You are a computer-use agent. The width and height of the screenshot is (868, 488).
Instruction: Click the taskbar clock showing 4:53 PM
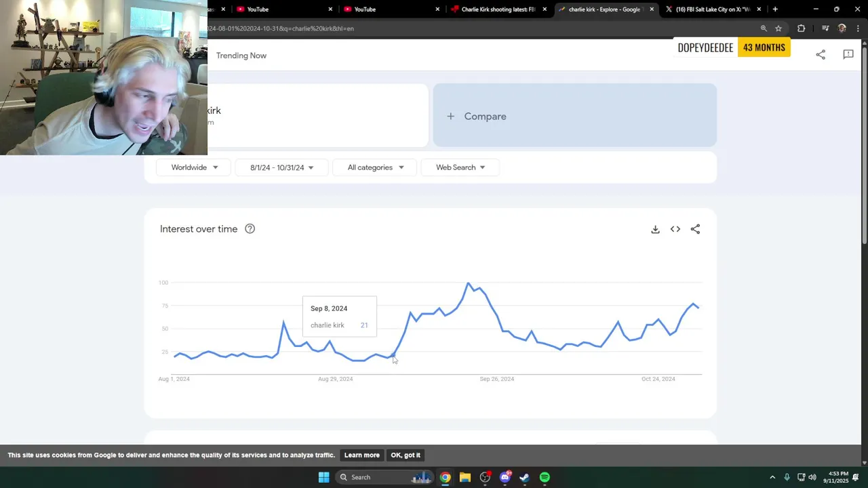tap(836, 477)
